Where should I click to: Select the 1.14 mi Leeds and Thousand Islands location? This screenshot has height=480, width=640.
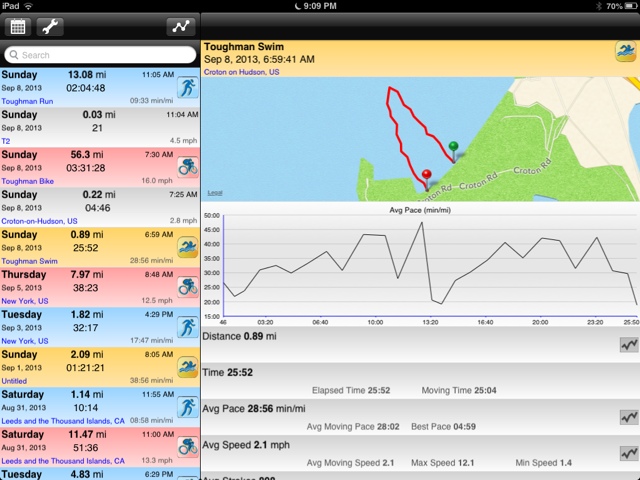[63, 421]
